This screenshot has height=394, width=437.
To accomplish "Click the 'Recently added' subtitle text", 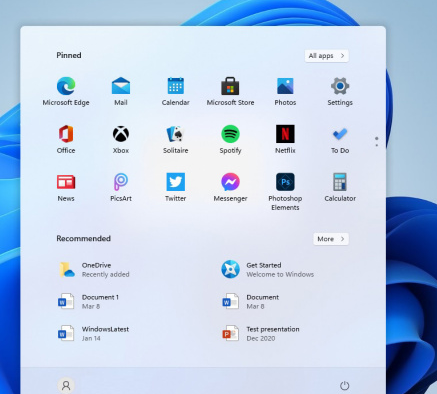I will tap(106, 274).
